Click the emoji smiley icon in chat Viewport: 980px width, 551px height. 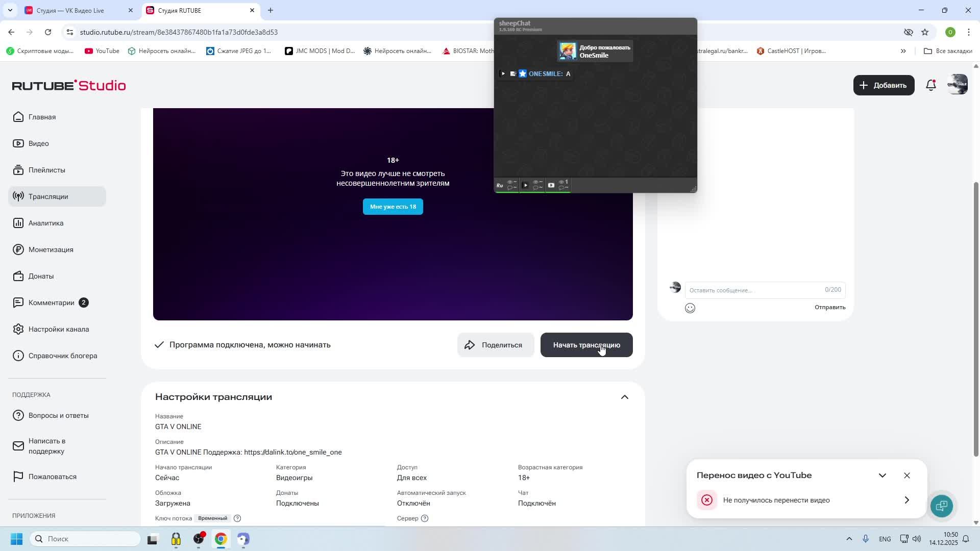690,308
